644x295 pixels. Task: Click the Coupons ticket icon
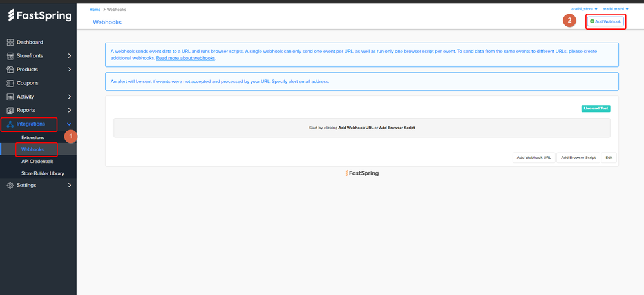10,83
